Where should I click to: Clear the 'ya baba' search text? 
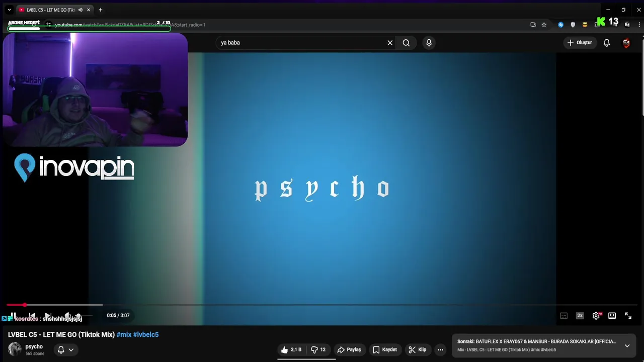tap(390, 43)
